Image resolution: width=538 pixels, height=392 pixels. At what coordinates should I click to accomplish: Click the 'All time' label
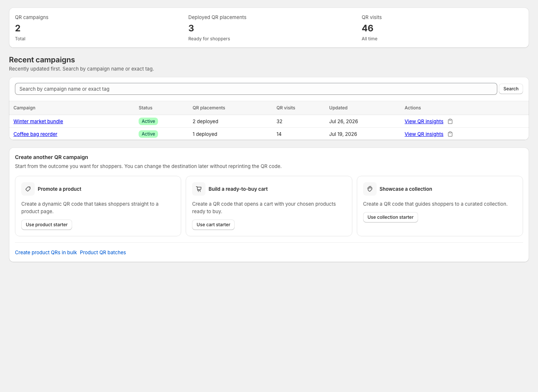[370, 39]
